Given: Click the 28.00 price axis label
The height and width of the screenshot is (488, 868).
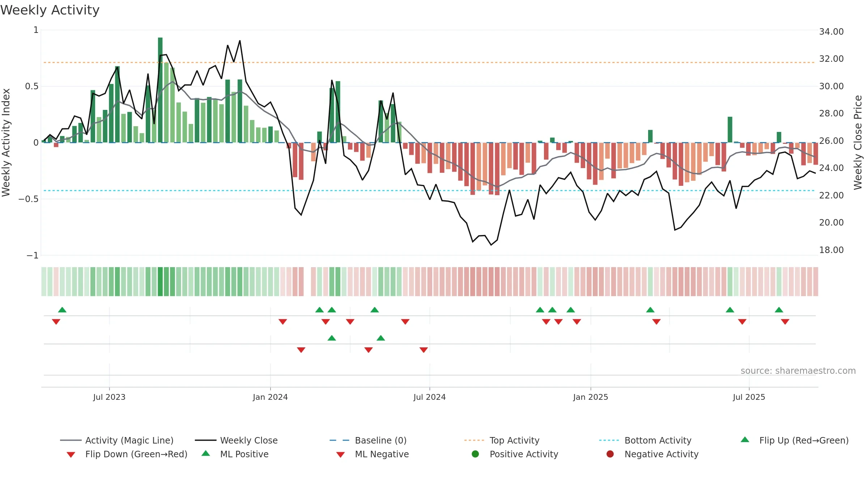Looking at the screenshot, I should [x=831, y=114].
